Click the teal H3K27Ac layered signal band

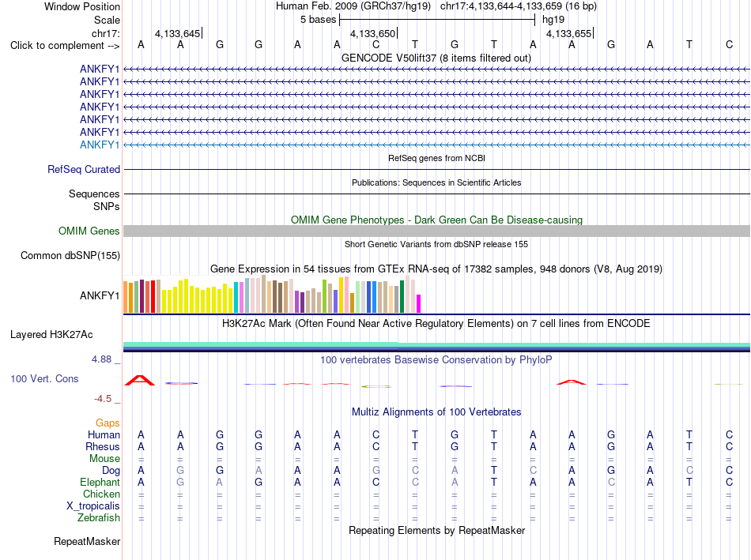[436, 344]
